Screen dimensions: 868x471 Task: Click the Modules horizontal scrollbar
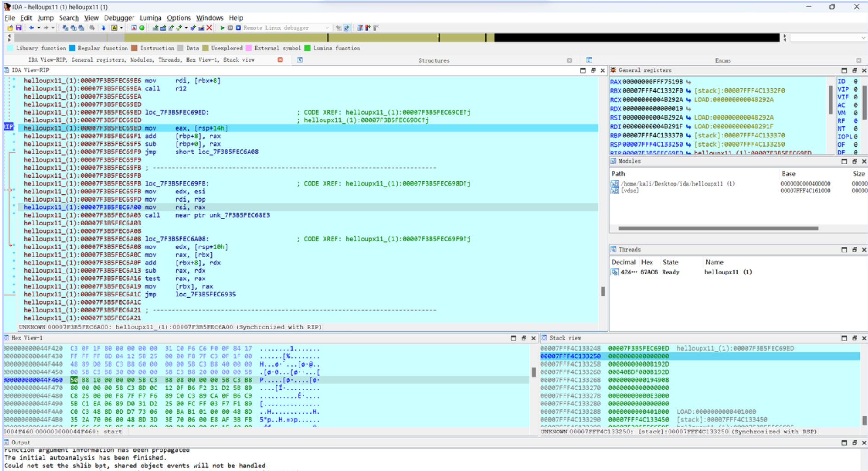(718, 228)
